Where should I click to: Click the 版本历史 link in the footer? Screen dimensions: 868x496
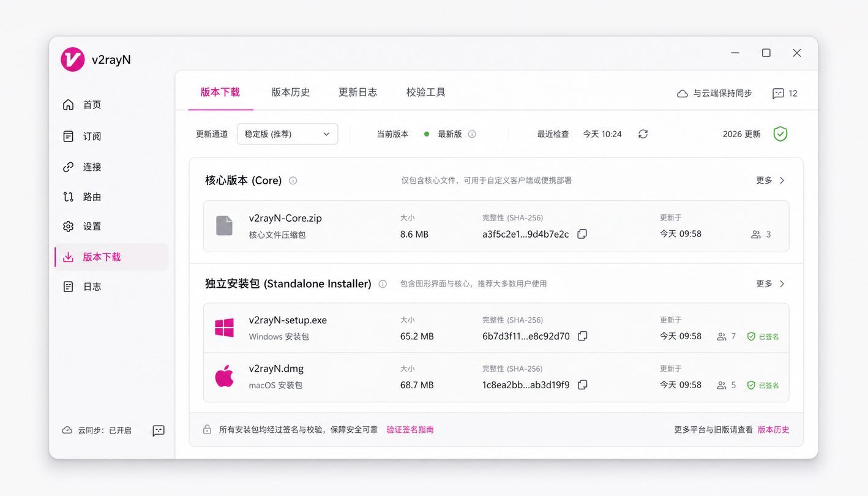(x=774, y=430)
